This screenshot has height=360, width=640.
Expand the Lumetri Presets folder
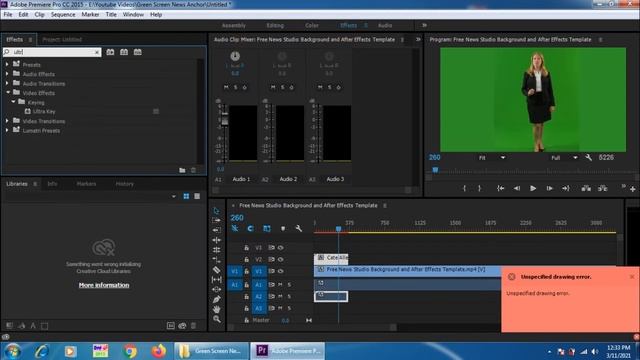click(7, 130)
